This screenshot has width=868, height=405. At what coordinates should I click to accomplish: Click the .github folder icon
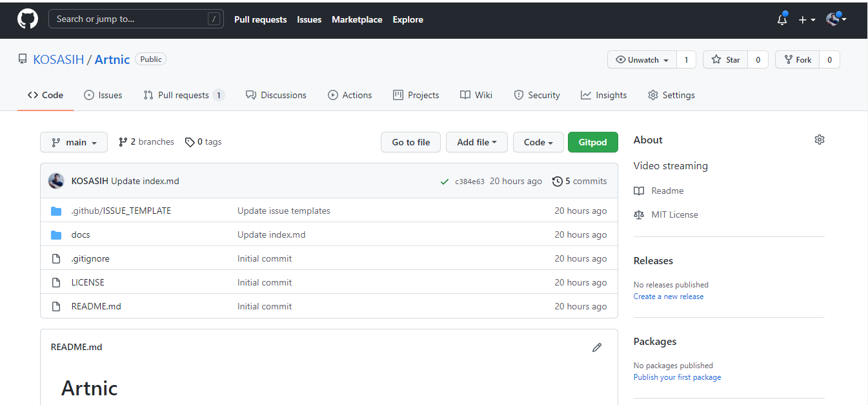click(x=56, y=211)
